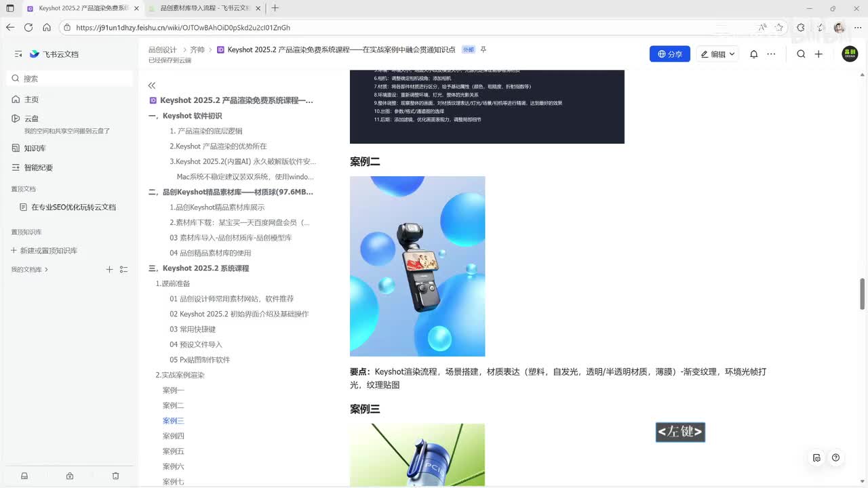Open browser settings and more menu

(856, 28)
